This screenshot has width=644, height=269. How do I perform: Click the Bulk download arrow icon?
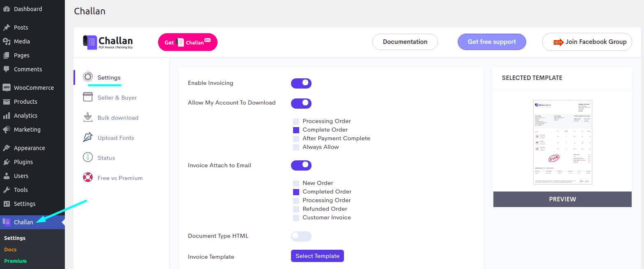(x=88, y=117)
